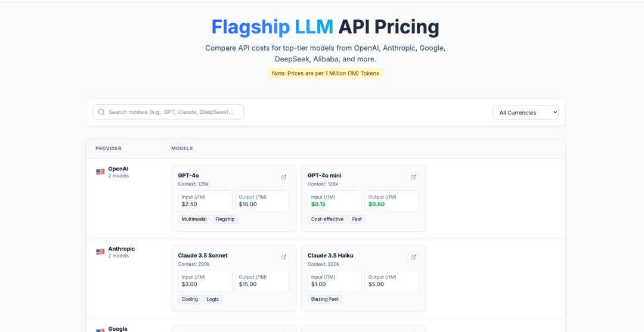Click the Flagship LLM API Pricing heading
The image size is (644, 332).
pos(326,27)
